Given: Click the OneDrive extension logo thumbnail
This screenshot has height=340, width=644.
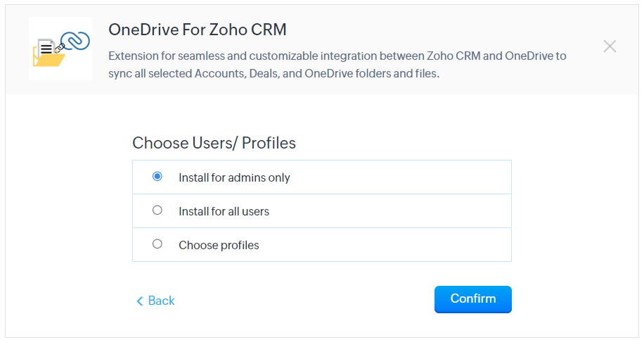Looking at the screenshot, I should (x=60, y=49).
